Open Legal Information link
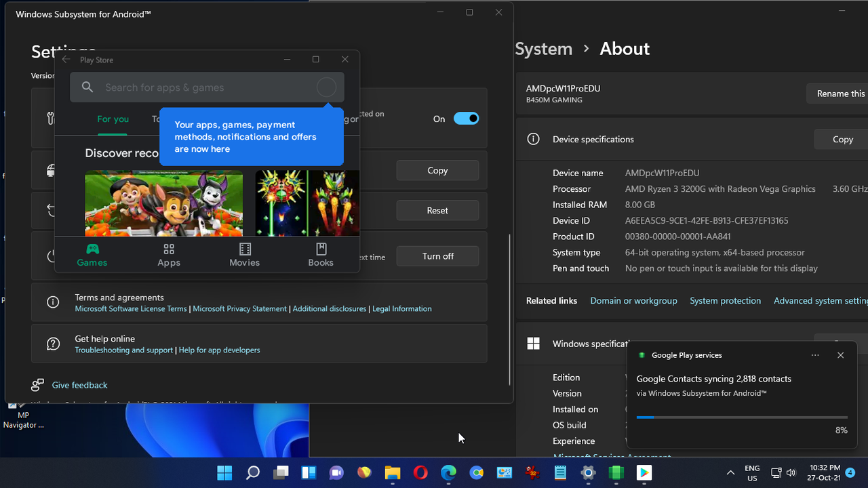Viewport: 868px width, 488px height. click(402, 309)
